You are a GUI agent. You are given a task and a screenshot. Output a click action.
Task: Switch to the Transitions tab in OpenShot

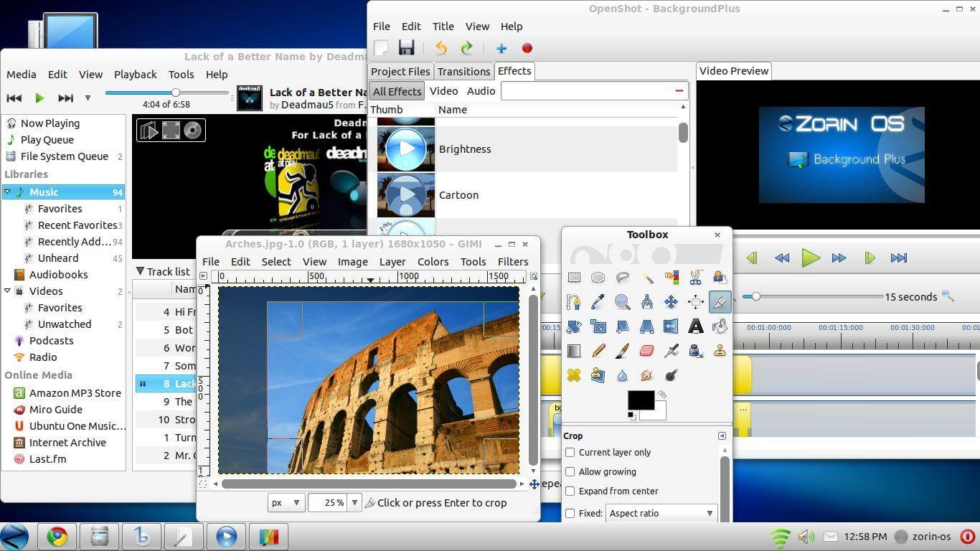point(463,72)
